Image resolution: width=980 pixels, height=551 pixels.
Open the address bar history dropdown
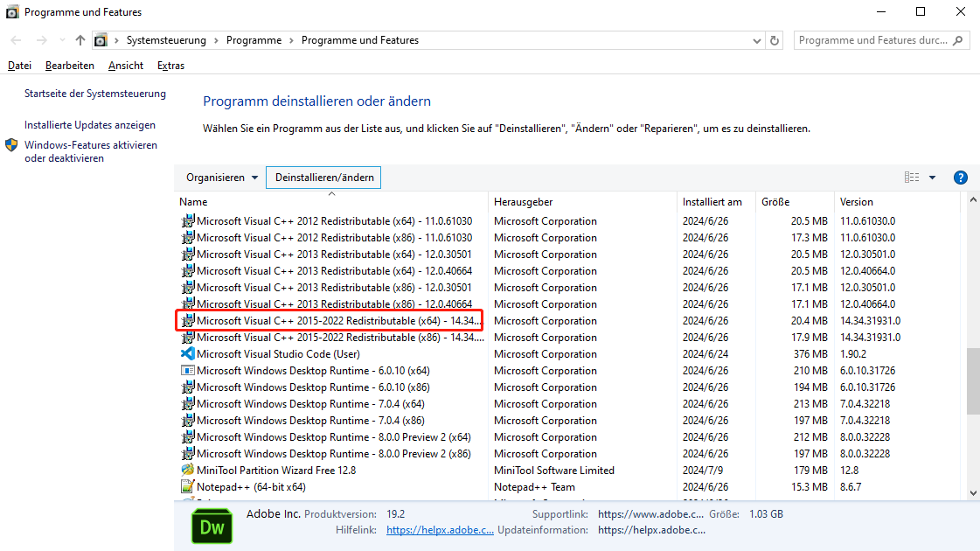[x=756, y=39]
